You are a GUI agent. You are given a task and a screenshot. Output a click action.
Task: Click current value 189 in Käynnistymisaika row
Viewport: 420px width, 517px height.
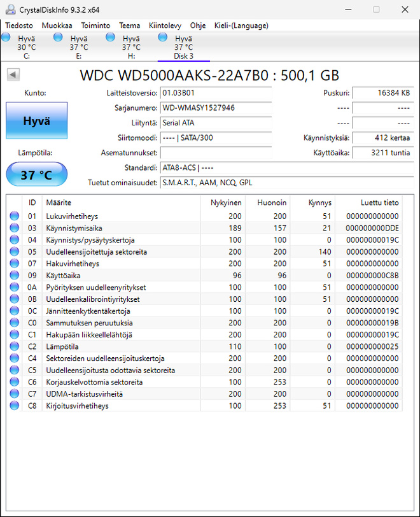pyautogui.click(x=235, y=228)
